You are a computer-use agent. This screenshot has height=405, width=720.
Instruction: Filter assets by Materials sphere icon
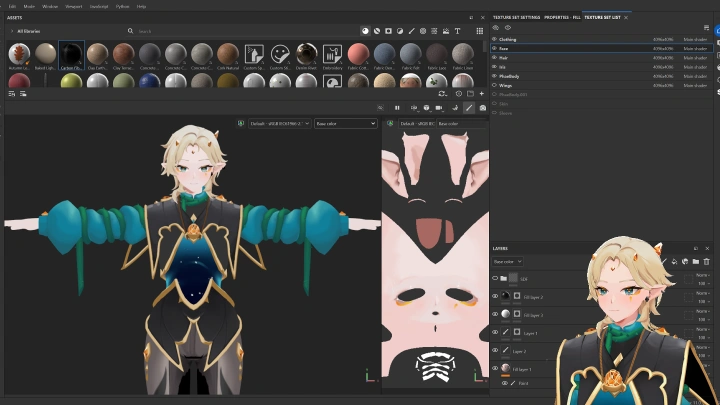click(x=365, y=31)
